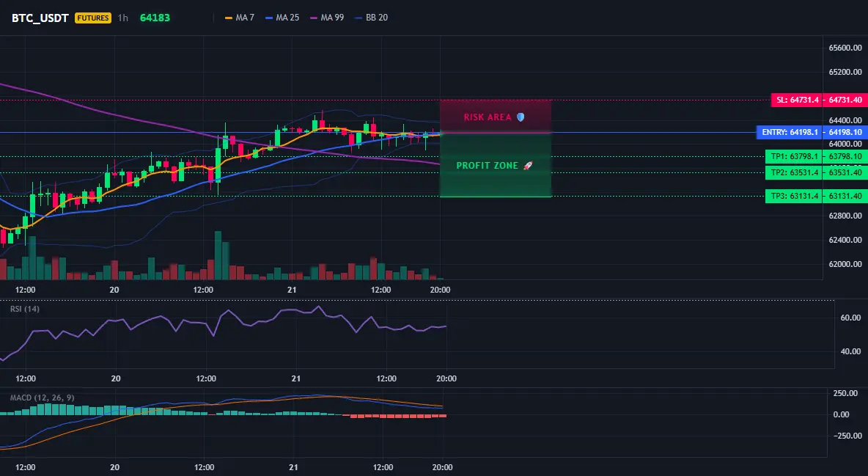The width and height of the screenshot is (868, 476).
Task: Select the RISK AREA shaded zone
Action: [496, 117]
